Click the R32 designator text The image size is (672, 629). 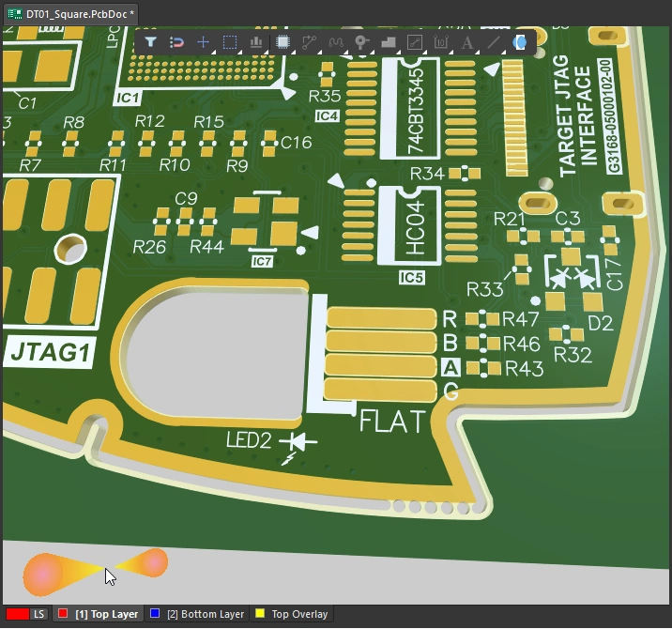click(x=573, y=355)
